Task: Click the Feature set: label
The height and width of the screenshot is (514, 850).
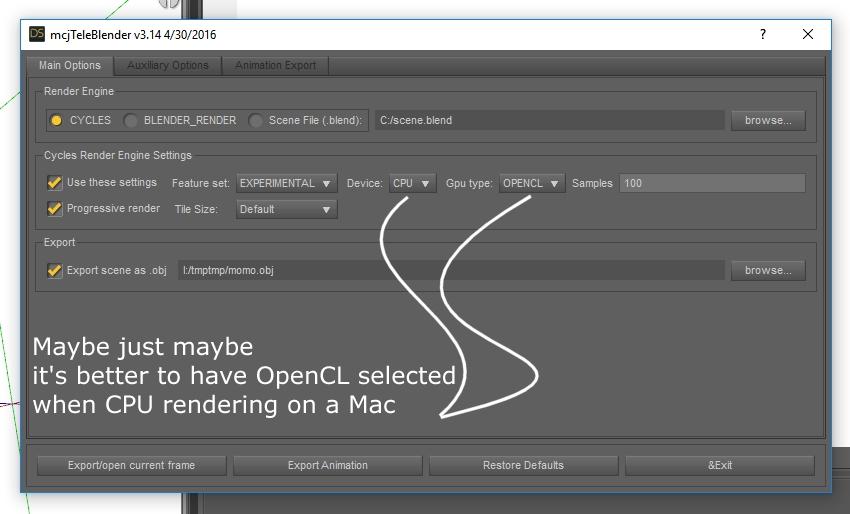Action: coord(201,183)
